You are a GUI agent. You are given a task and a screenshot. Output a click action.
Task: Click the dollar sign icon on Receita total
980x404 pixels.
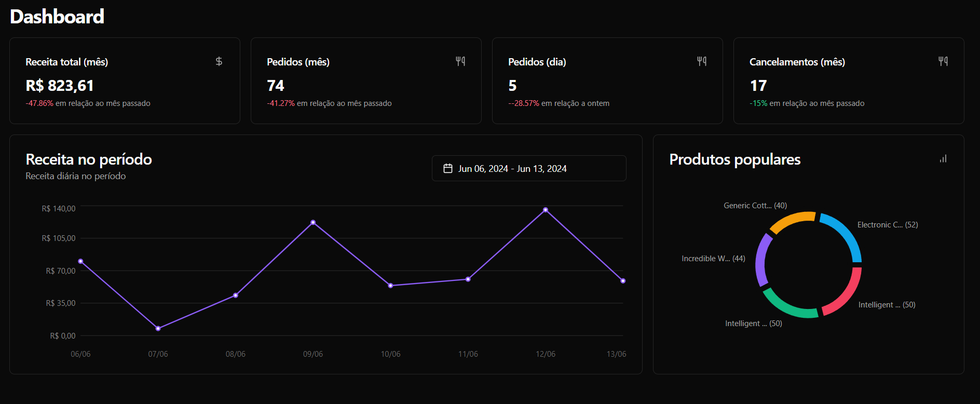[219, 61]
